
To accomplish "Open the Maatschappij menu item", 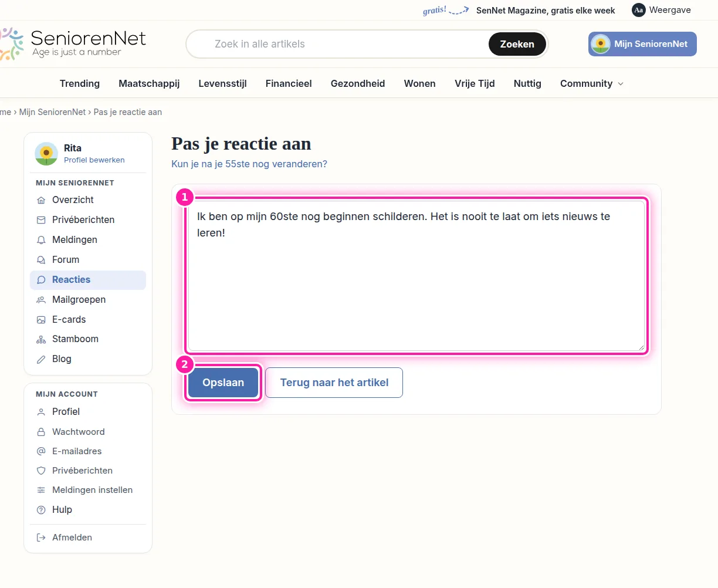I will [x=149, y=83].
